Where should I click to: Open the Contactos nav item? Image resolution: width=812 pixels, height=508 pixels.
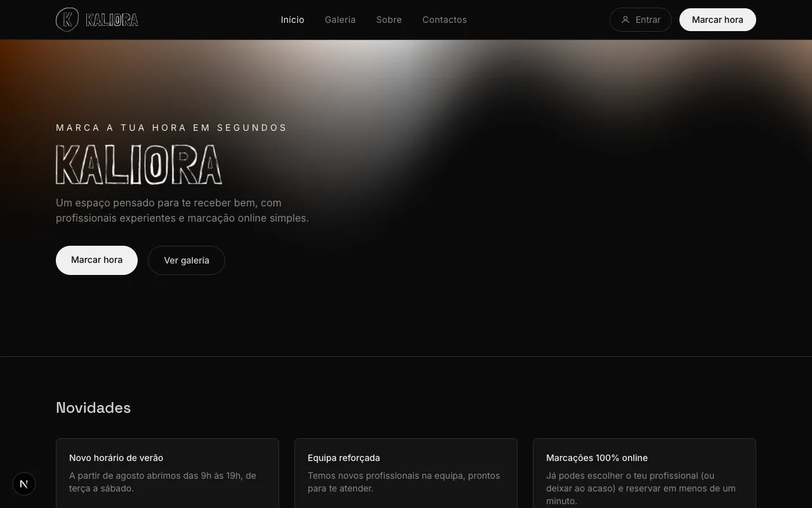(445, 20)
